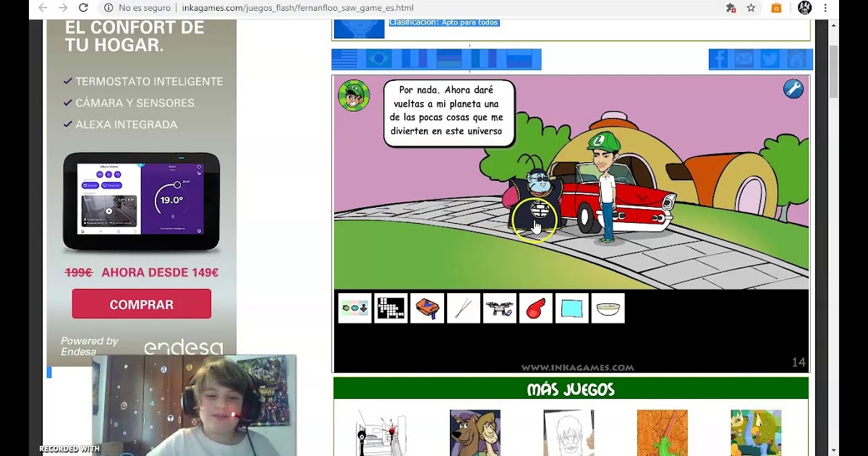Go forward with the browser forward arrow

(x=63, y=8)
